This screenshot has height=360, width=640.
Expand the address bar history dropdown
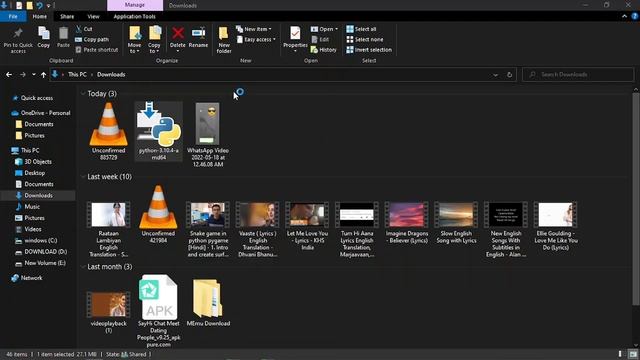(x=495, y=75)
